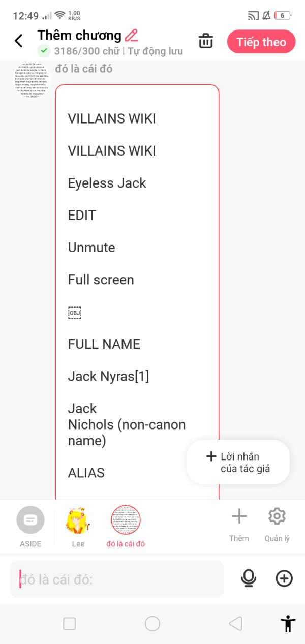Tap Tiếp theo to continue
This screenshot has height=644, width=305.
[261, 42]
